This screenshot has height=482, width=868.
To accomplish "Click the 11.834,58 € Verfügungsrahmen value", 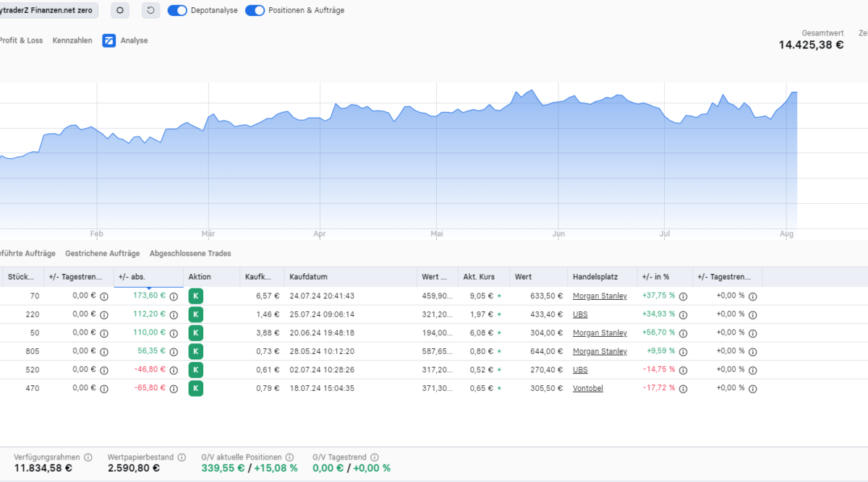I will pyautogui.click(x=43, y=468).
